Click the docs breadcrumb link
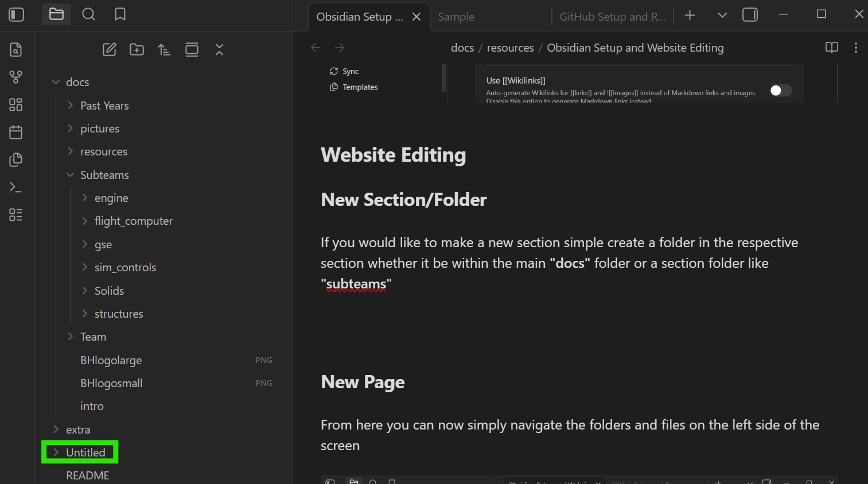The image size is (868, 484). pos(462,48)
